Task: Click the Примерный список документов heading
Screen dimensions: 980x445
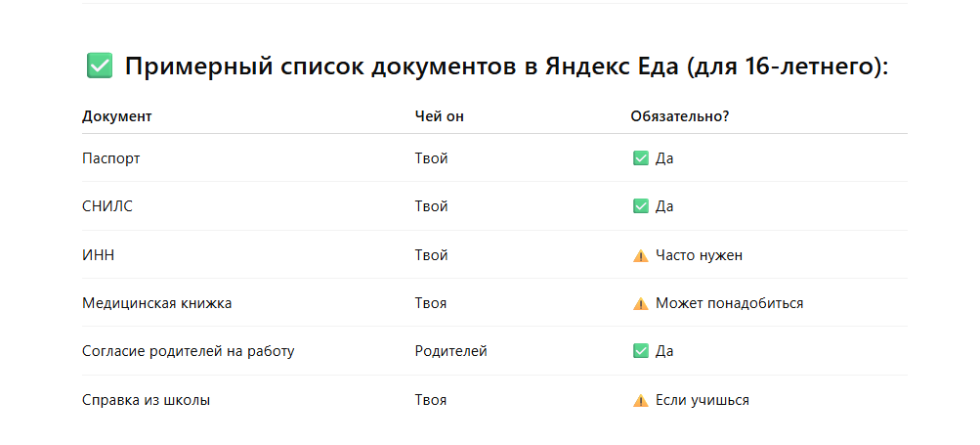Action: pos(506,66)
